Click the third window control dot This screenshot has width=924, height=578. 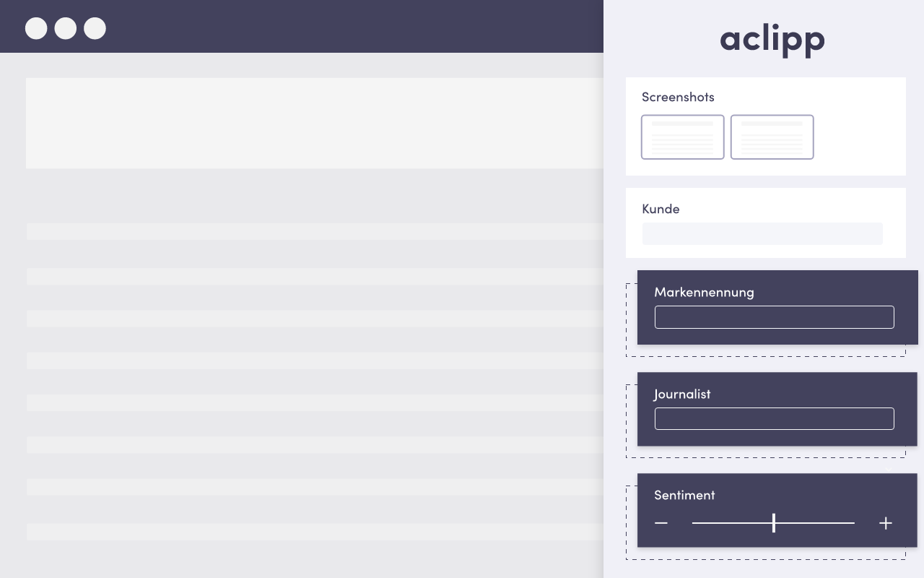(x=95, y=28)
